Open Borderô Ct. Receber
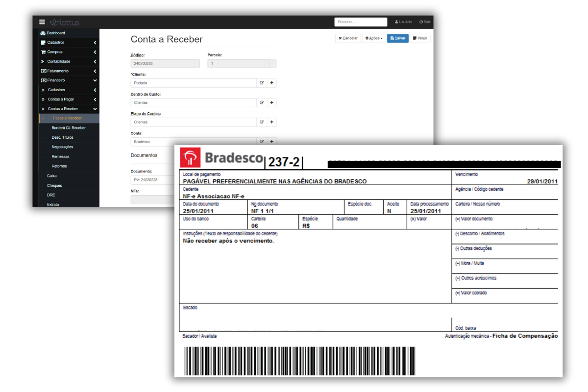The image size is (588, 392). tap(69, 128)
